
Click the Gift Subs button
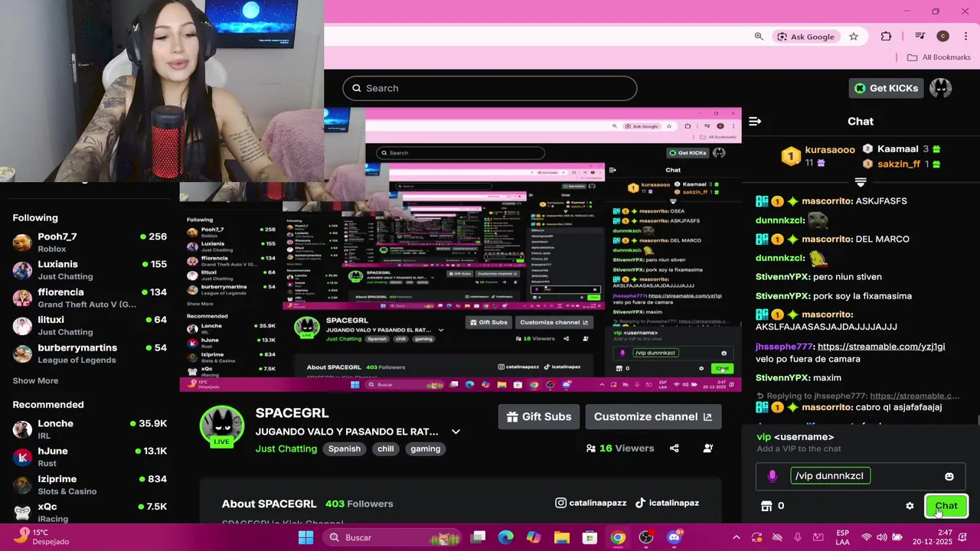pos(539,417)
